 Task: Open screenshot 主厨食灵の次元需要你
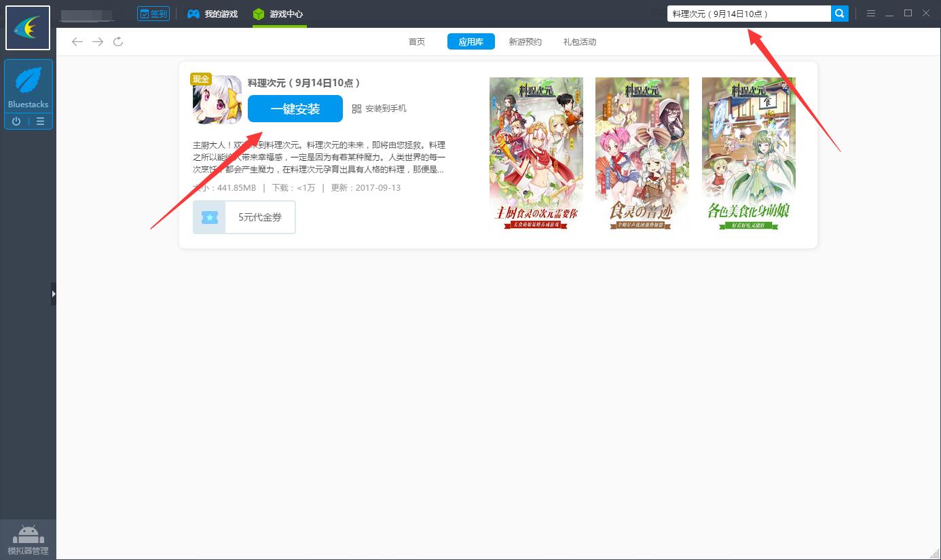(x=536, y=155)
